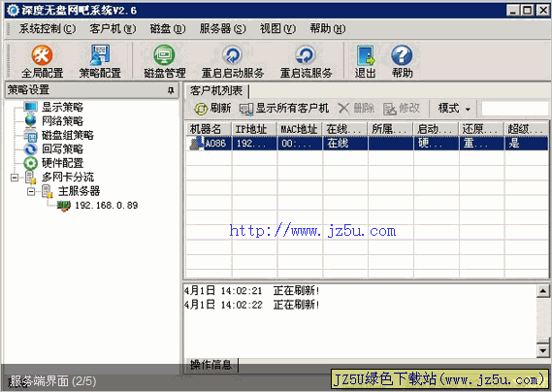The height and width of the screenshot is (392, 552).
Task: Collapse the 主服务器 tree node
Action: 31,191
